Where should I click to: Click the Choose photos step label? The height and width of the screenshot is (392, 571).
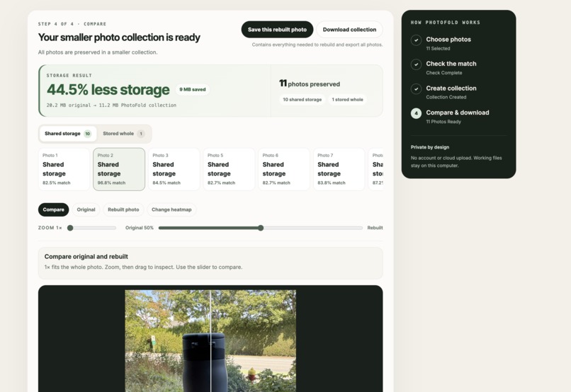(448, 40)
